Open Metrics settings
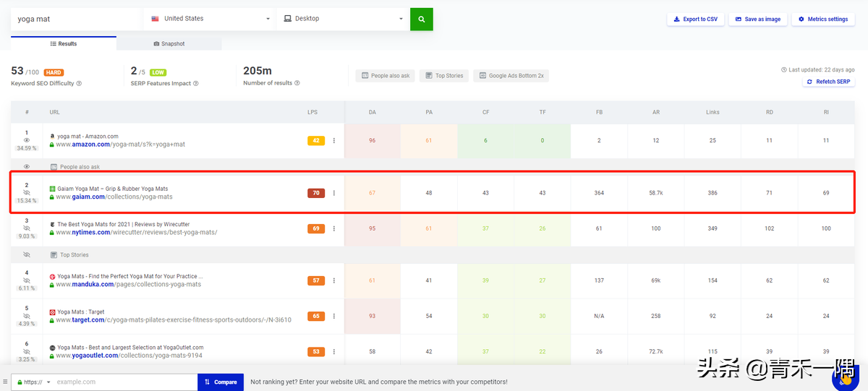868x391 pixels. coord(823,20)
